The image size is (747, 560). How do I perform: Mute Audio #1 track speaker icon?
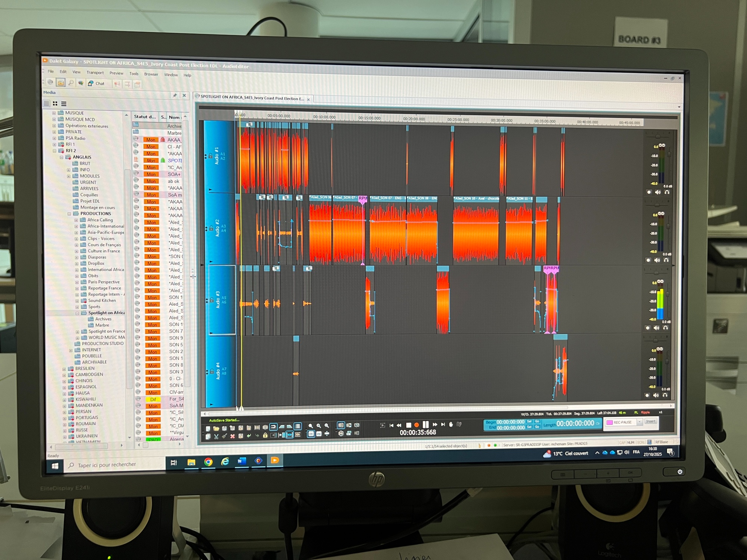658,192
